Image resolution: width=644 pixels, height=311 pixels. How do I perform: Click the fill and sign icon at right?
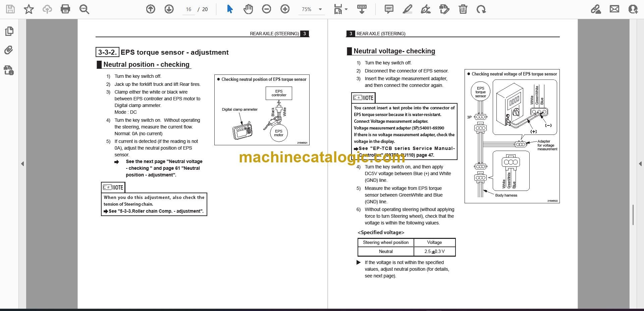tap(596, 9)
